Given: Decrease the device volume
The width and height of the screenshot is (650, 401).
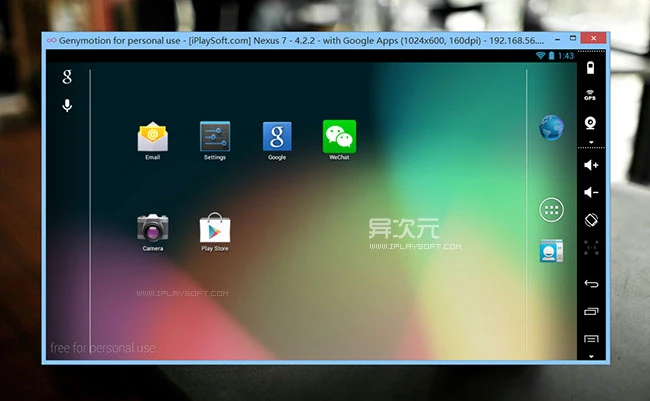Looking at the screenshot, I should click(591, 192).
